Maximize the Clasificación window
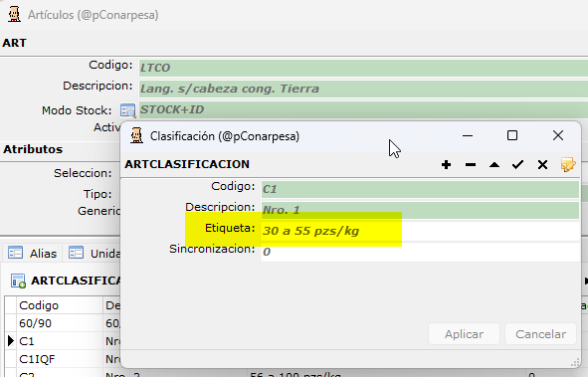588x377 pixels. tap(512, 135)
